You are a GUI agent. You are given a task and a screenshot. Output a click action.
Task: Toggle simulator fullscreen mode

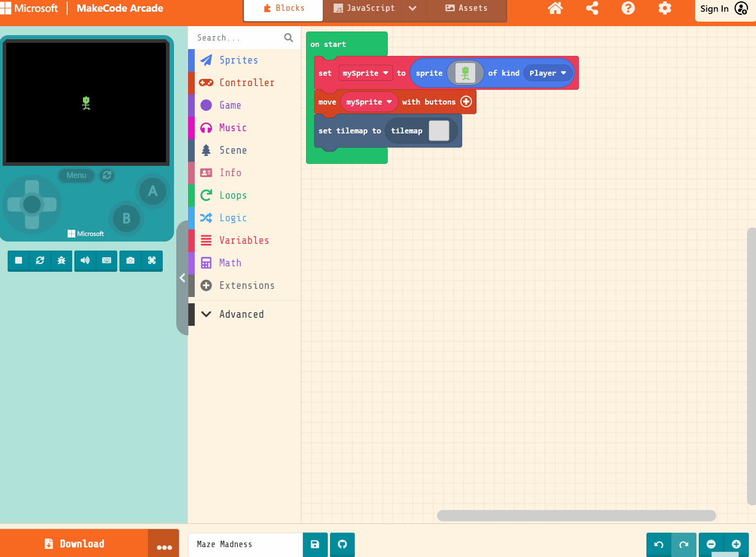pyautogui.click(x=152, y=260)
